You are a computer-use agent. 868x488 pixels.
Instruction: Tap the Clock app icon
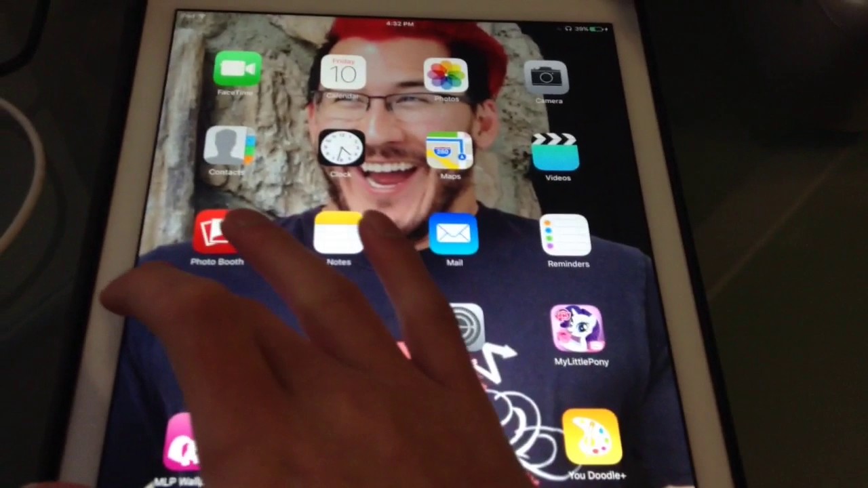(341, 148)
